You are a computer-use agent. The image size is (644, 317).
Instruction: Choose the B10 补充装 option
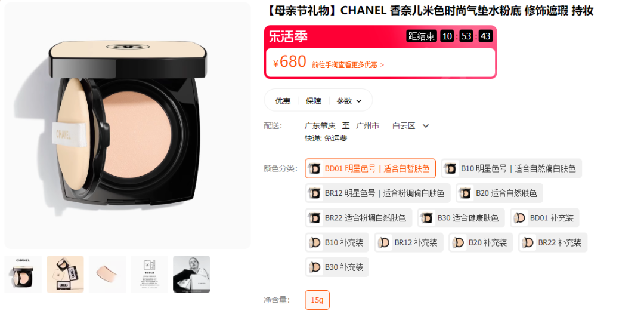coord(337,242)
